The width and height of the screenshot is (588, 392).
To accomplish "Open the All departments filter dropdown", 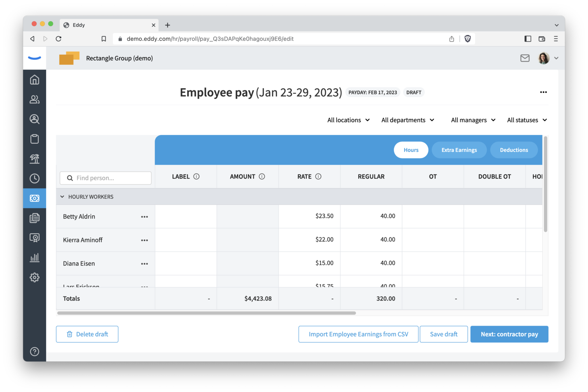I will tap(408, 120).
